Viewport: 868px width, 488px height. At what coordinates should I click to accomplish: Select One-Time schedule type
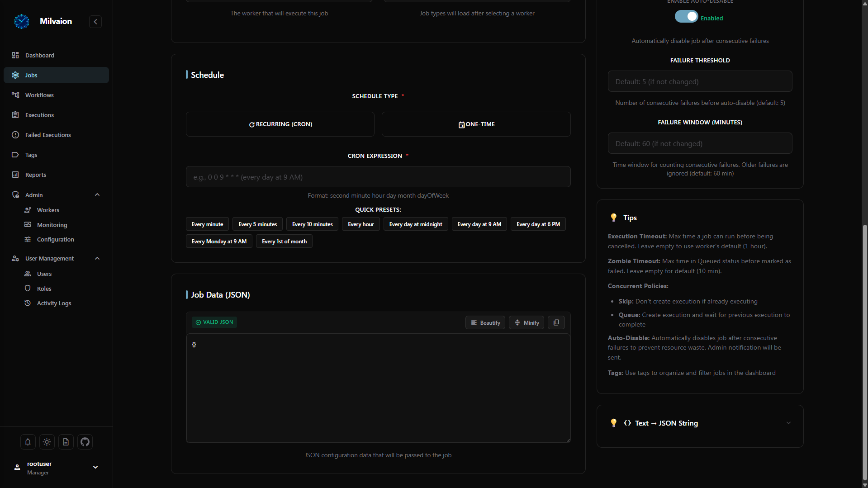click(476, 124)
